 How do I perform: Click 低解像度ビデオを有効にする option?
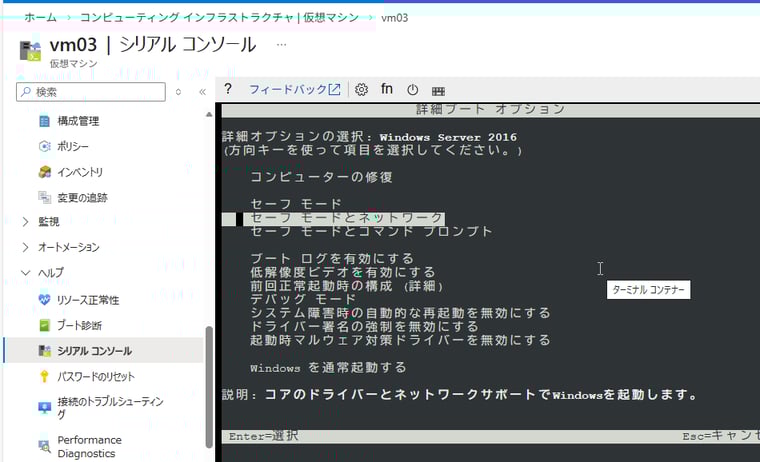click(x=343, y=272)
